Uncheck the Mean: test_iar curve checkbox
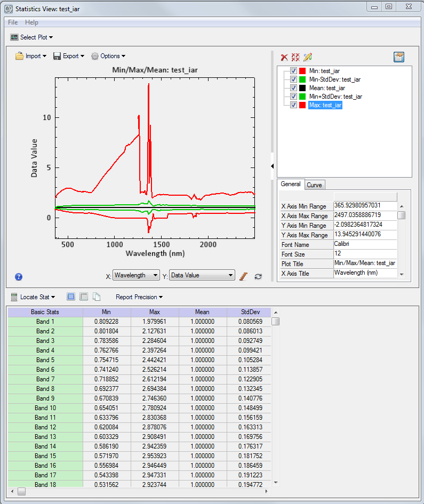 click(x=293, y=88)
